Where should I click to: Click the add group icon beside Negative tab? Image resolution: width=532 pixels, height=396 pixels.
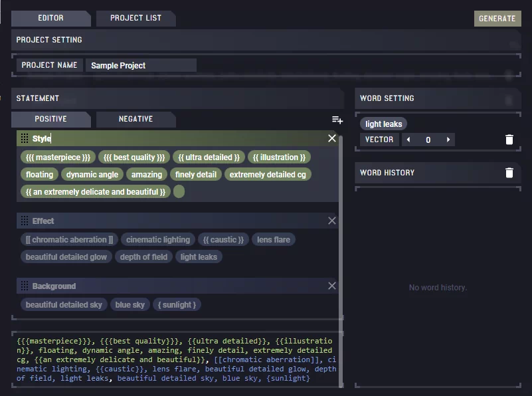[x=337, y=120]
